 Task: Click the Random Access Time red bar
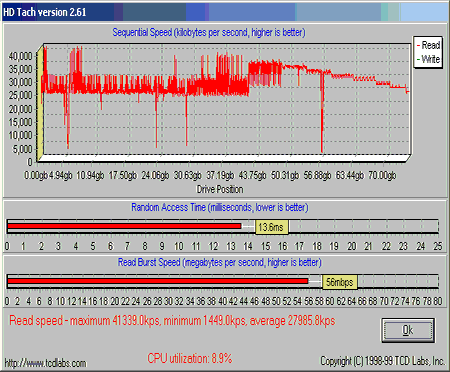pyautogui.click(x=124, y=226)
